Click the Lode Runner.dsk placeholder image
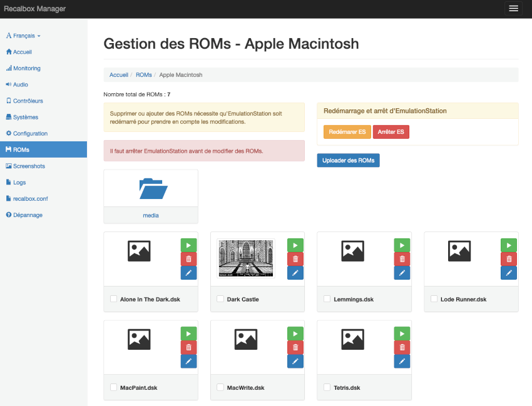The width and height of the screenshot is (532, 406). pos(459,251)
